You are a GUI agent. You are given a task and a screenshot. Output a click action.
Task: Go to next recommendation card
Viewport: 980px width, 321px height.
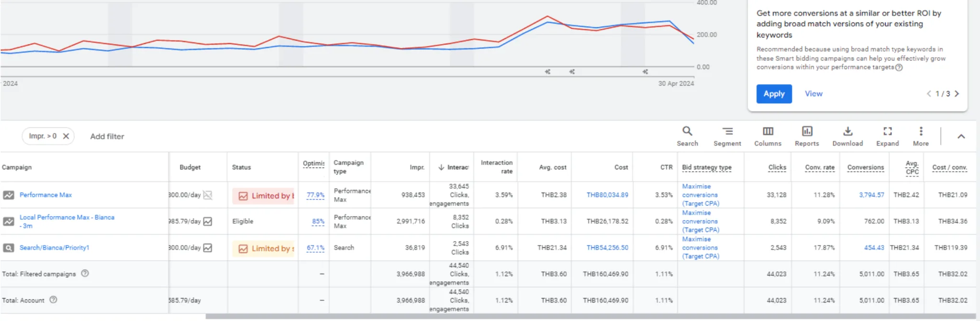click(957, 94)
